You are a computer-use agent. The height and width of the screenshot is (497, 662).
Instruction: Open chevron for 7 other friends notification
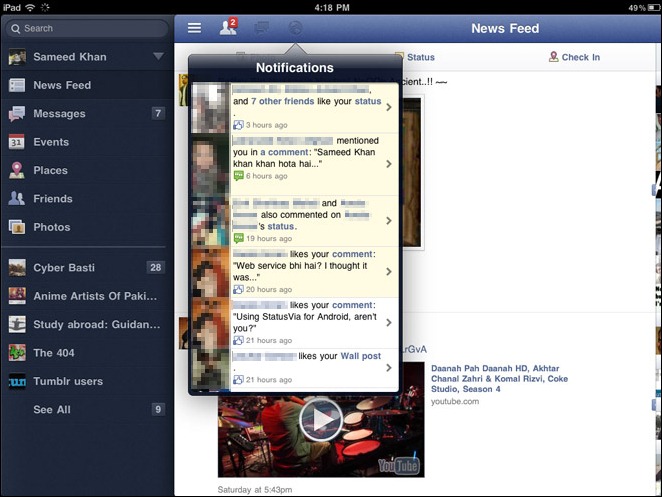point(389,107)
